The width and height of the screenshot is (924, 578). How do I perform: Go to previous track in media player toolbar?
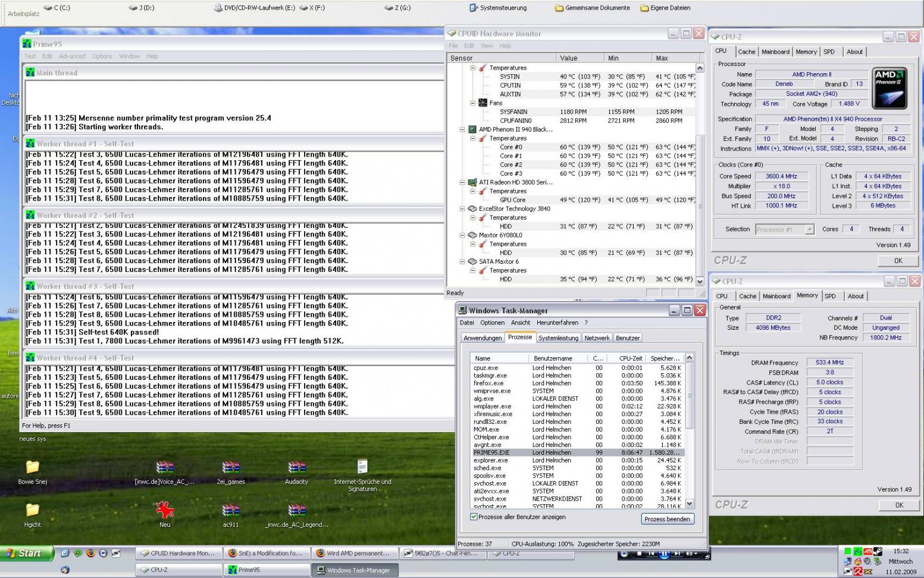point(652,554)
